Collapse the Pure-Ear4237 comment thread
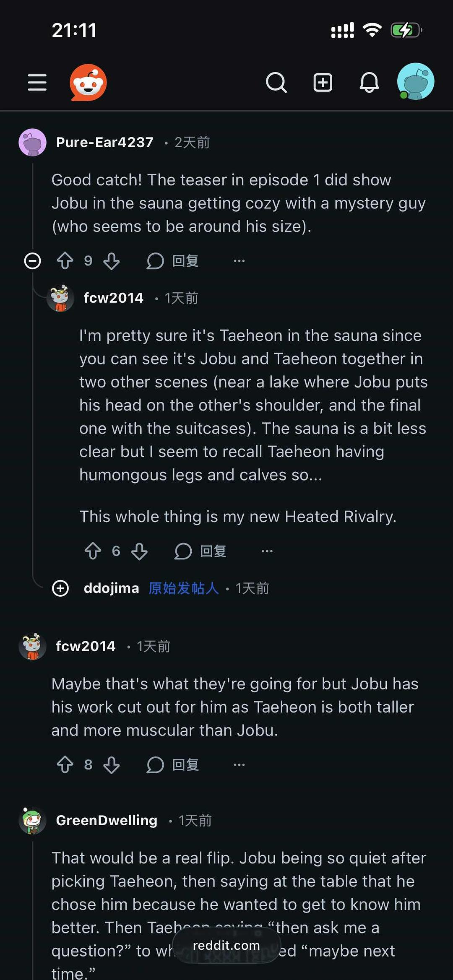 [33, 261]
